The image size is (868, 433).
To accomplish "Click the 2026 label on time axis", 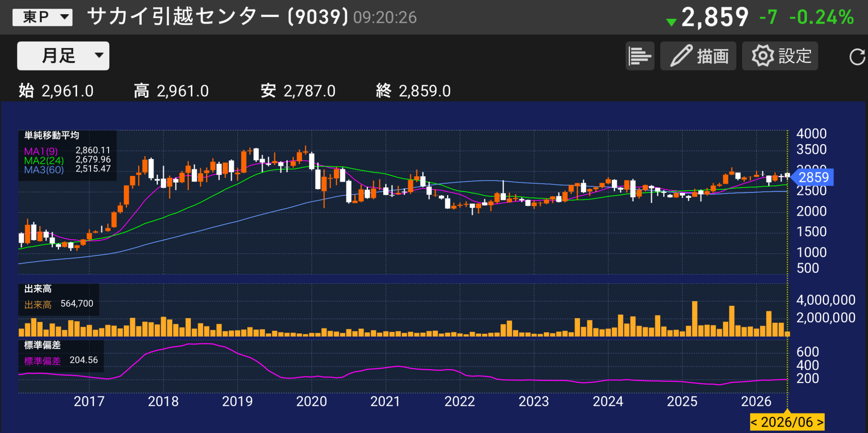I will click(756, 402).
